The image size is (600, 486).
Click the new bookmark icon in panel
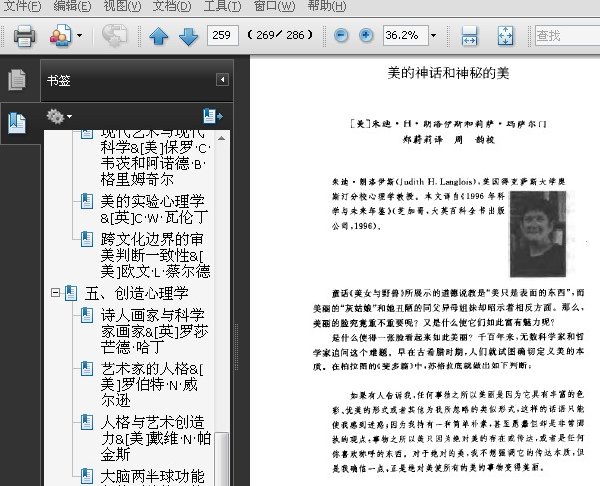tap(213, 116)
